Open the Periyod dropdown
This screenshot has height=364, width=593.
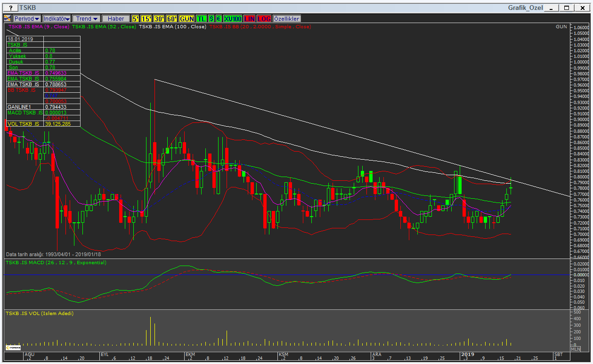[x=27, y=18]
